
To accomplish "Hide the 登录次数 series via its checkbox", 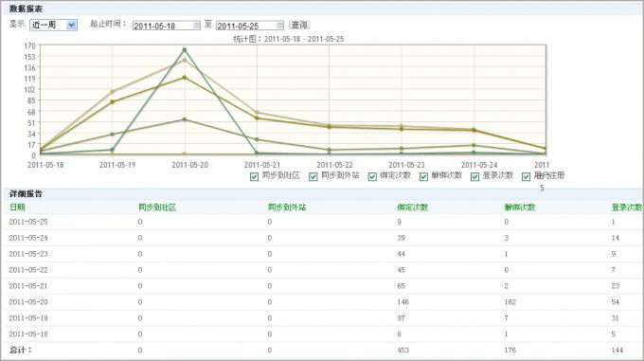I will [x=475, y=176].
